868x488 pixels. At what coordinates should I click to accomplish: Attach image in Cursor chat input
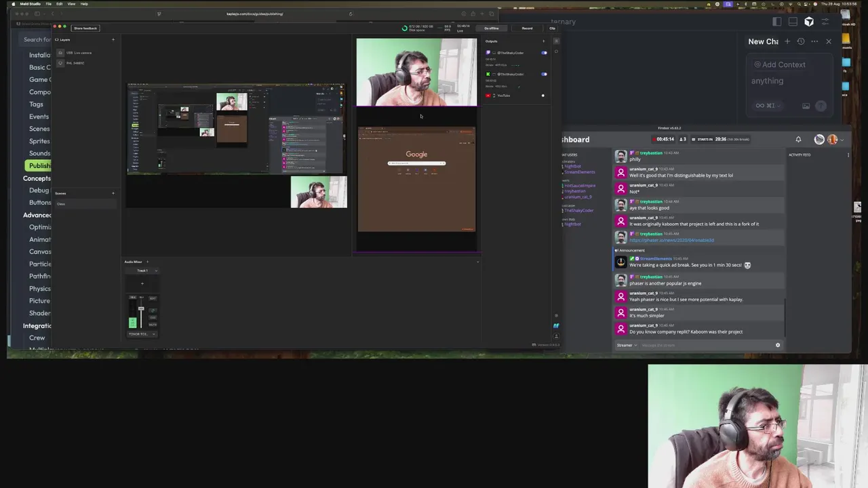pyautogui.click(x=806, y=106)
